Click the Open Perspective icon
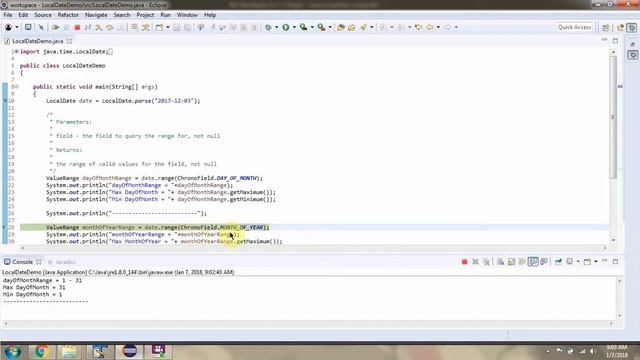This screenshot has height=360, width=640. click(606, 27)
